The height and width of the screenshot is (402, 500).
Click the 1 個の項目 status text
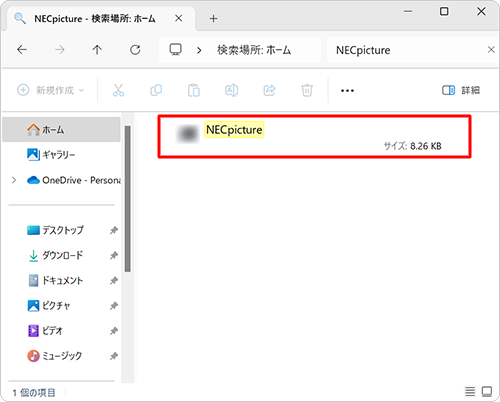pyautogui.click(x=34, y=393)
